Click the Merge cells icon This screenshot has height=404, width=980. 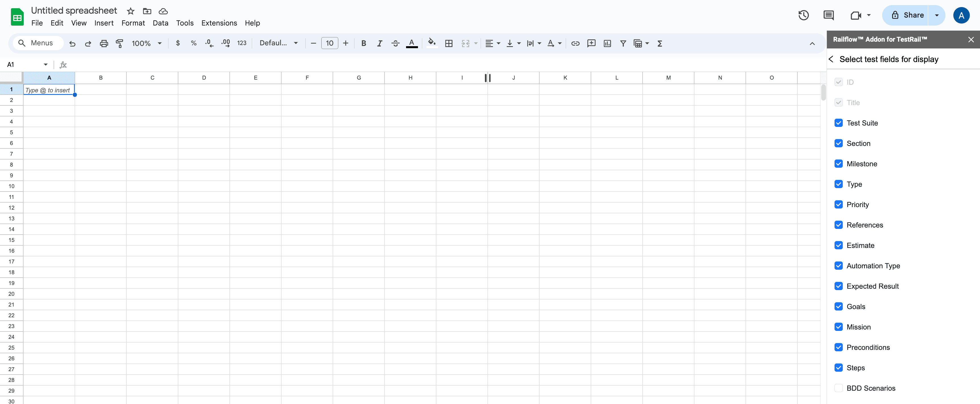point(466,43)
